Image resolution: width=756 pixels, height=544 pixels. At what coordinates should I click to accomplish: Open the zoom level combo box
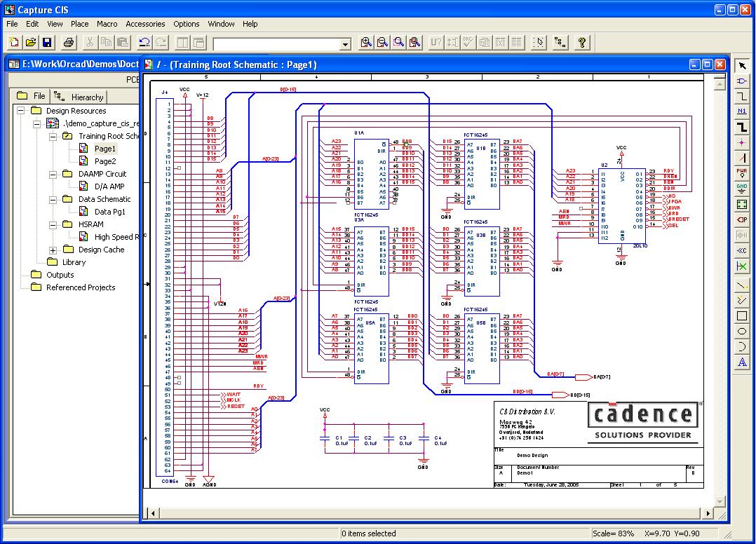(x=344, y=43)
